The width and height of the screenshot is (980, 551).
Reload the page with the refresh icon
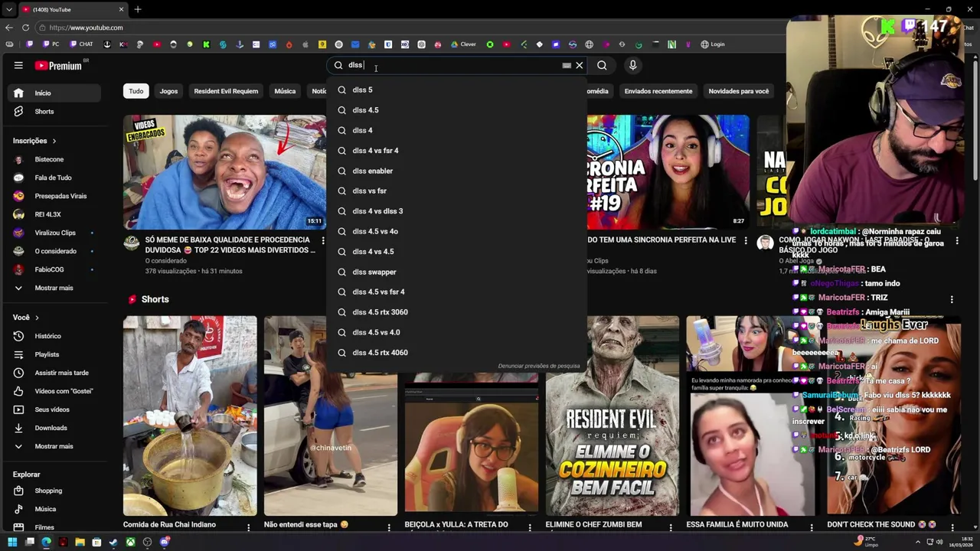26,28
